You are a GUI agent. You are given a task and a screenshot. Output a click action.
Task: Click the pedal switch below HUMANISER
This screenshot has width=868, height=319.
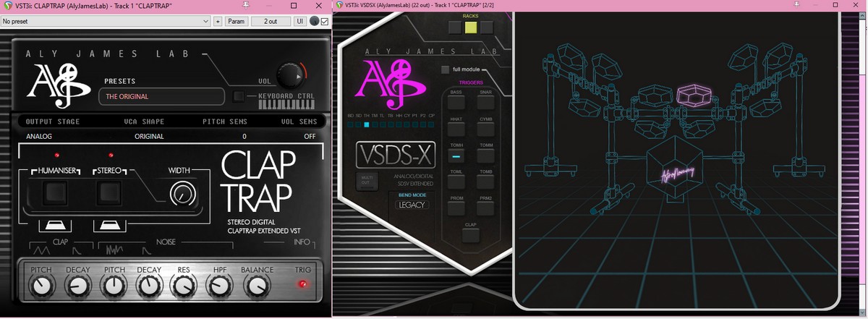point(55,224)
